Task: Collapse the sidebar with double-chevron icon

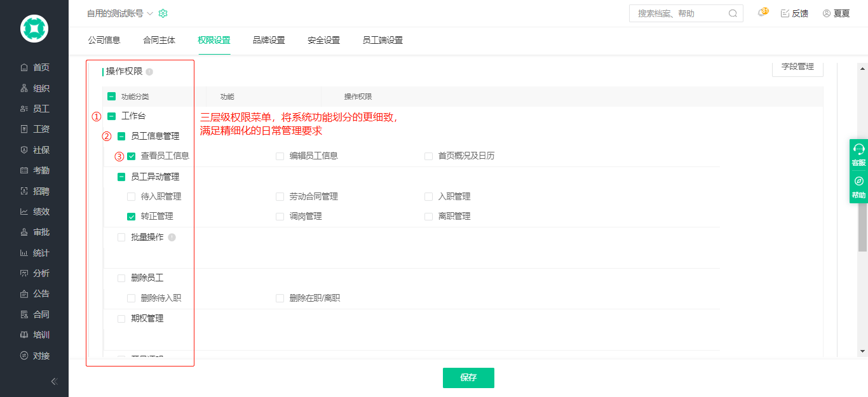Action: (54, 381)
